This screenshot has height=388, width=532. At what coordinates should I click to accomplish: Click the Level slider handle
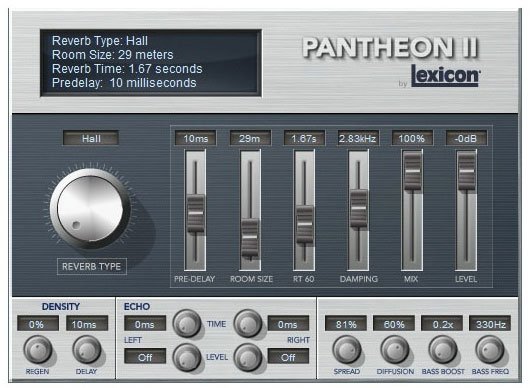467,171
